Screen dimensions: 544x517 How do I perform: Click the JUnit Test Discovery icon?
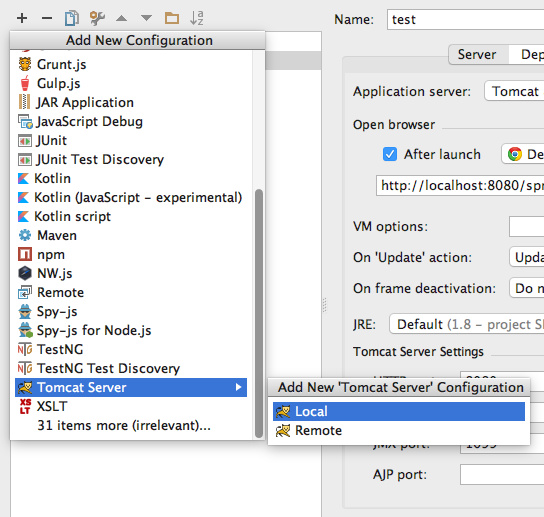pos(25,160)
